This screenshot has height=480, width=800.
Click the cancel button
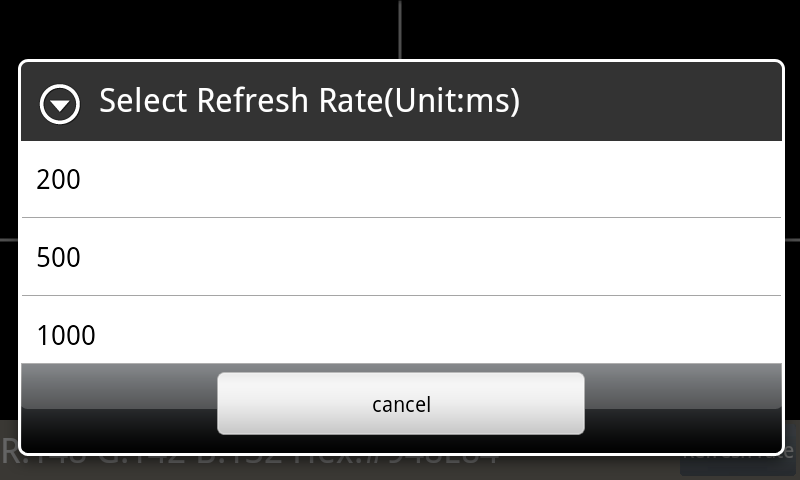tap(401, 403)
